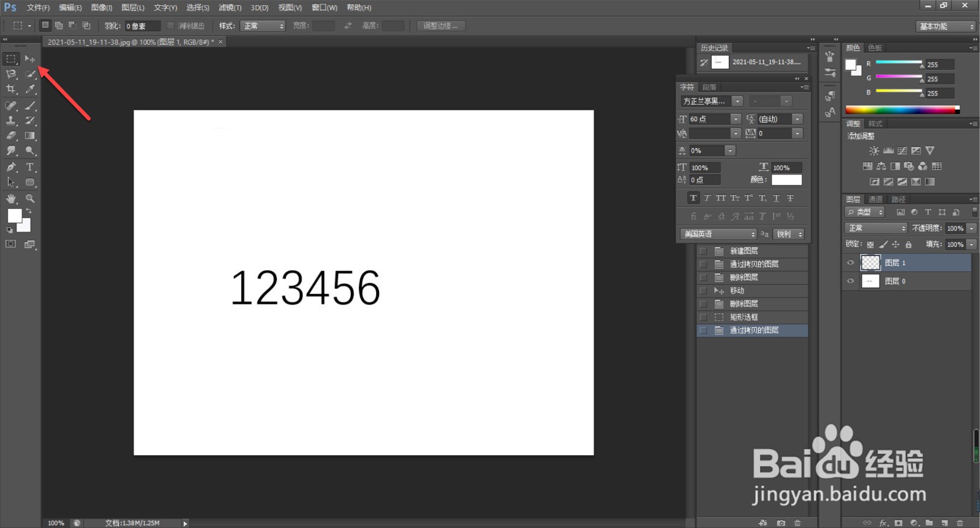Image resolution: width=980 pixels, height=528 pixels.
Task: Toggle Faux Bold in Character panel
Action: 693,198
